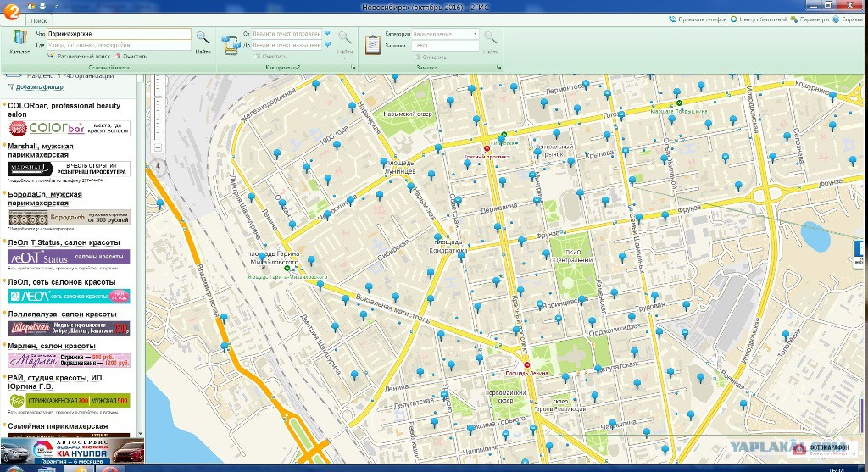868x472 pixels.
Task: Click the От departure input field
Action: point(287,34)
